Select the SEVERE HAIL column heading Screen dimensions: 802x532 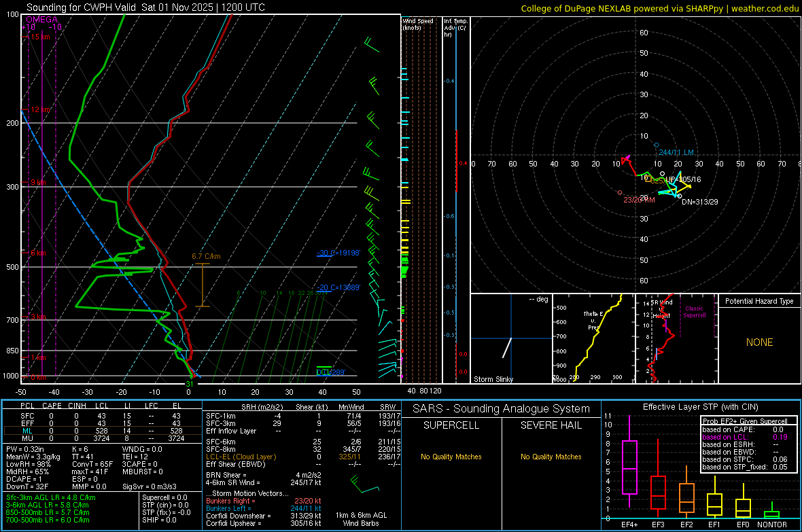click(551, 425)
